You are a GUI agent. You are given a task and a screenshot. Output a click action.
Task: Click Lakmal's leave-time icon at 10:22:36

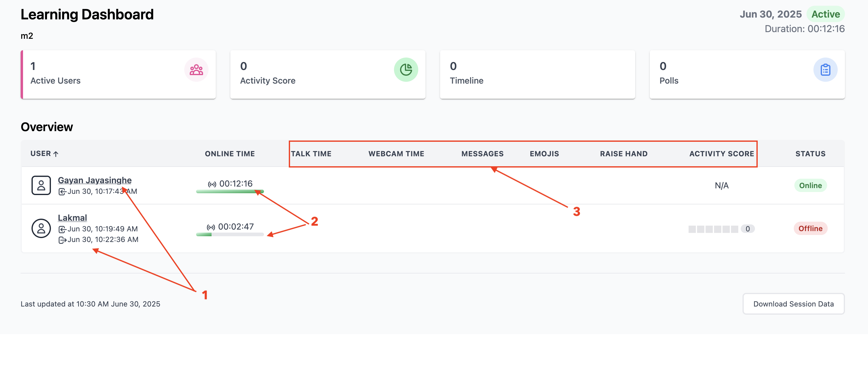(x=62, y=240)
